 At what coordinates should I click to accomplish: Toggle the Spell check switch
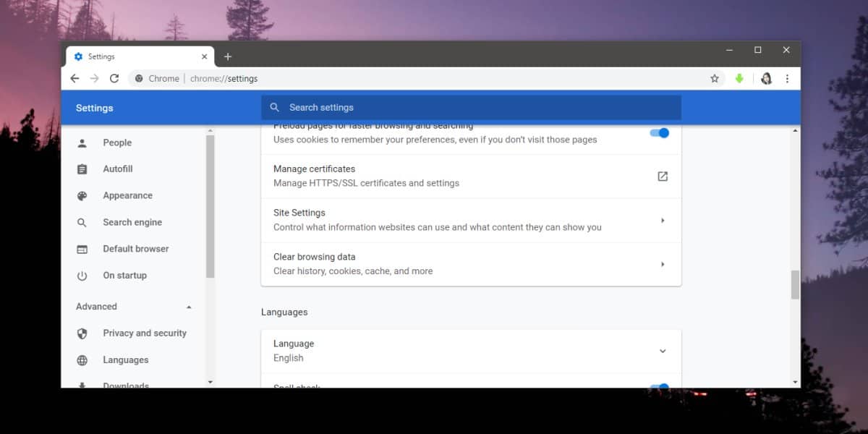(x=659, y=387)
